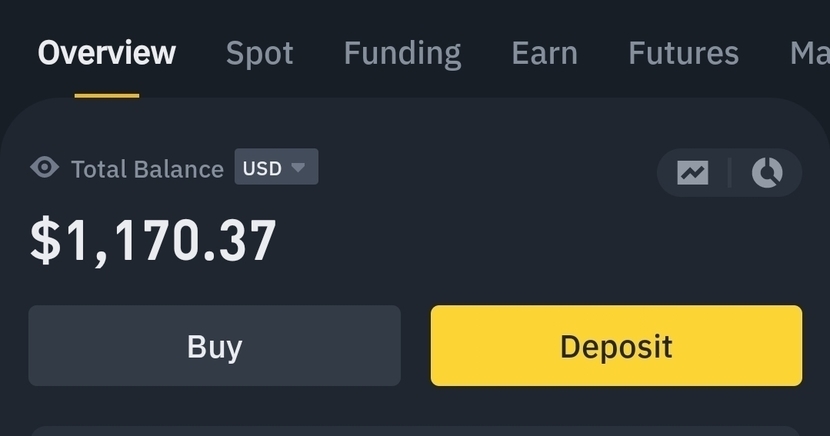Open the partially visible Margin tab
This screenshot has height=436, width=830.
(809, 52)
